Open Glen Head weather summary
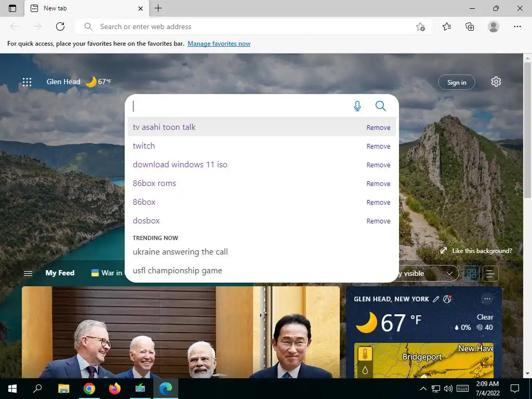The width and height of the screenshot is (532, 399). (79, 82)
